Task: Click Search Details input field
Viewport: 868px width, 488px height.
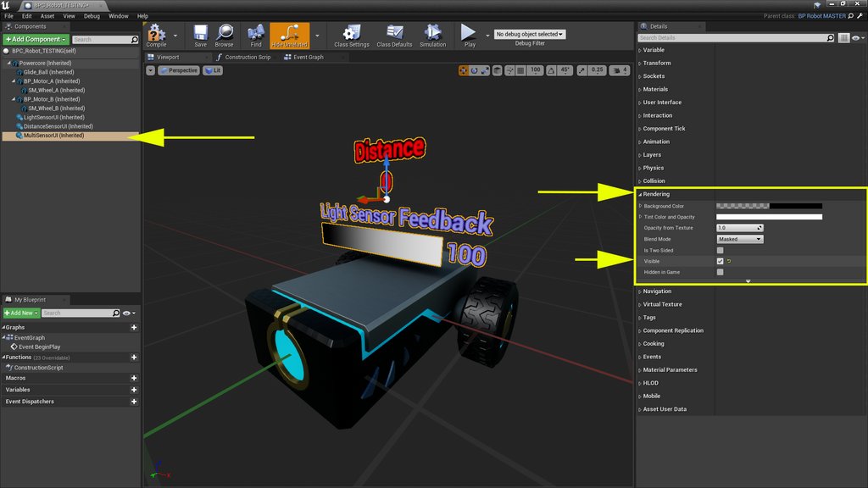Action: pos(736,37)
